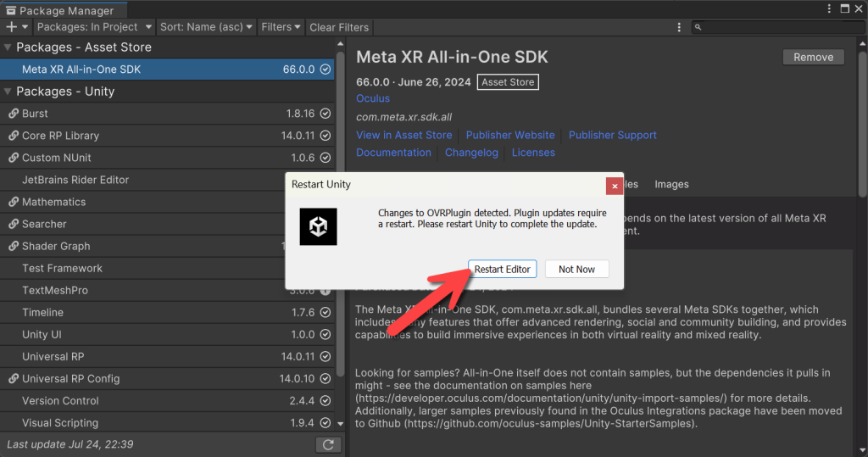Open the Packages: In Project dropdown
Viewport: 868px width, 457px height.
(x=94, y=27)
